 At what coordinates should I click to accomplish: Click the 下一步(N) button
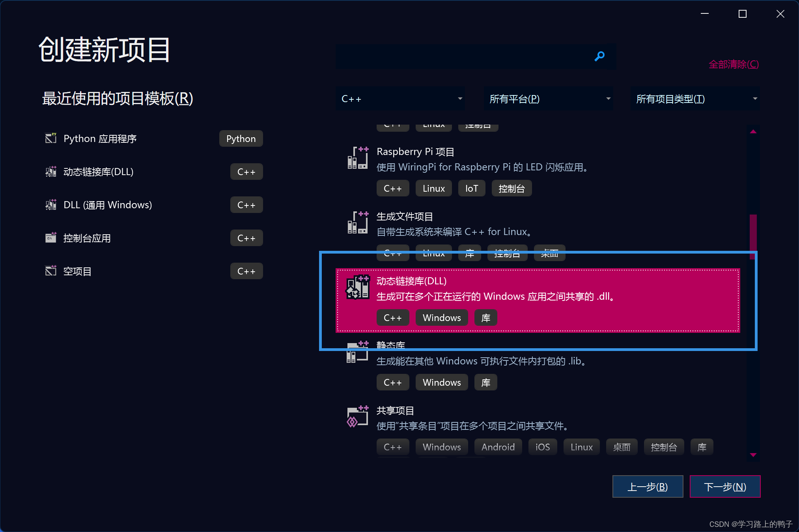point(725,486)
